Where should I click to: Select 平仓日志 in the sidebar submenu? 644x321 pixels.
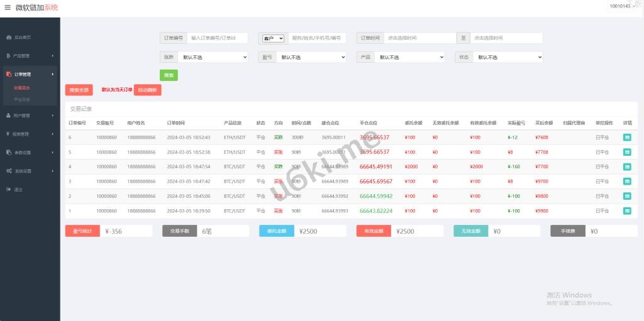(x=22, y=99)
